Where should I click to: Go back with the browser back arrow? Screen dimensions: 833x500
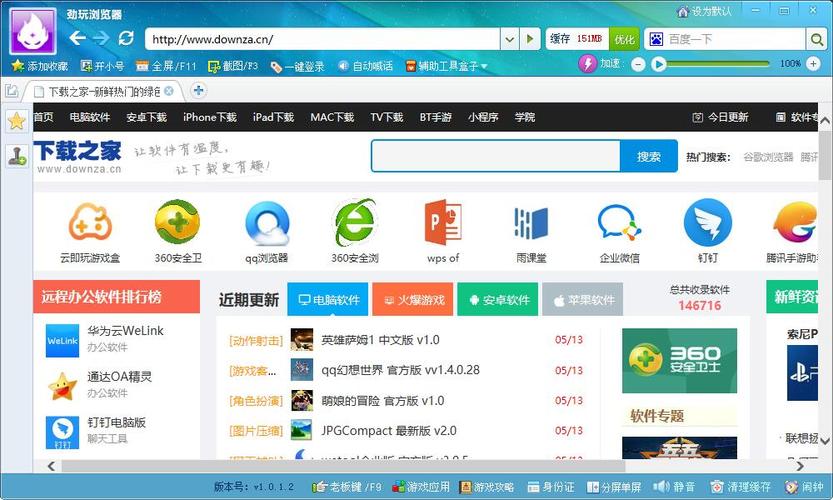[x=78, y=38]
